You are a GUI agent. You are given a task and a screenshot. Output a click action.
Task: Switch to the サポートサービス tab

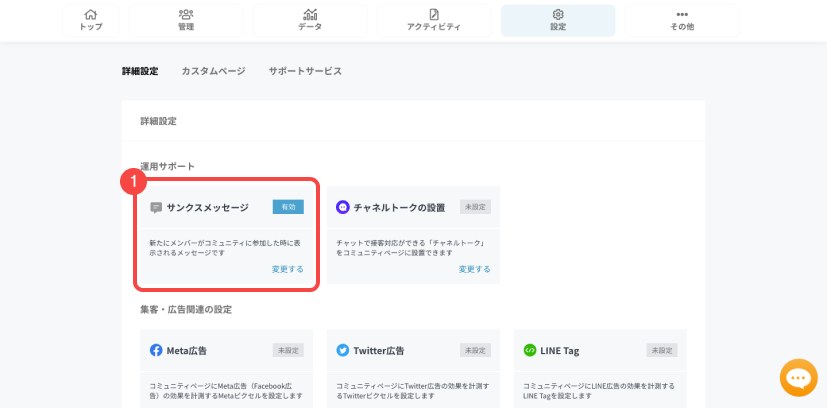(x=305, y=72)
